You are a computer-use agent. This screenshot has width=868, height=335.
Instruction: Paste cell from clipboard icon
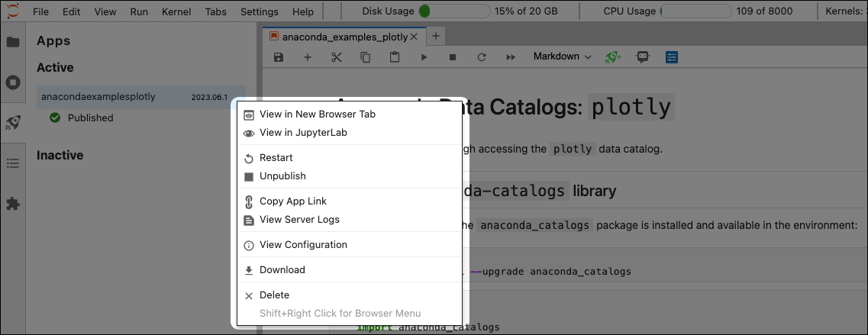394,57
